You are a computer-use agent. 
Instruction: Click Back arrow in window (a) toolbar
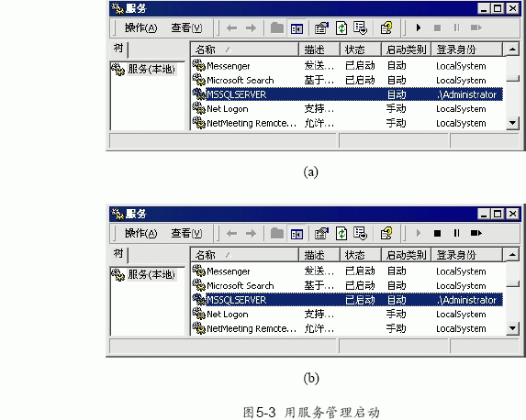pos(232,28)
